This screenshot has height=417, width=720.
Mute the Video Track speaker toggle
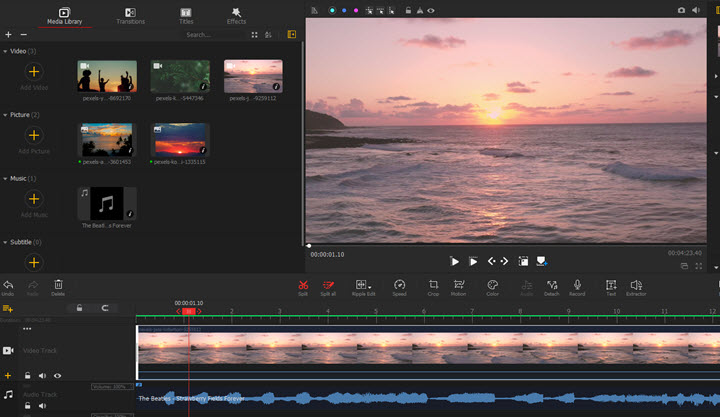43,376
